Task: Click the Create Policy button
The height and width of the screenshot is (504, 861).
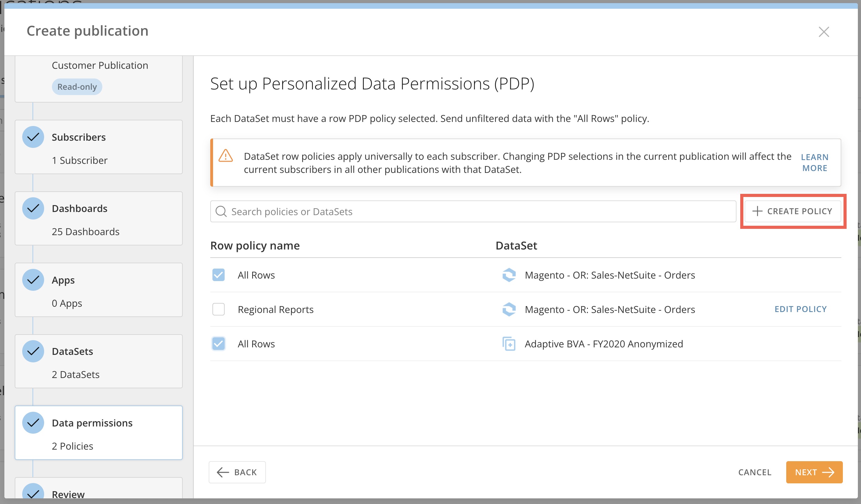Action: point(793,211)
